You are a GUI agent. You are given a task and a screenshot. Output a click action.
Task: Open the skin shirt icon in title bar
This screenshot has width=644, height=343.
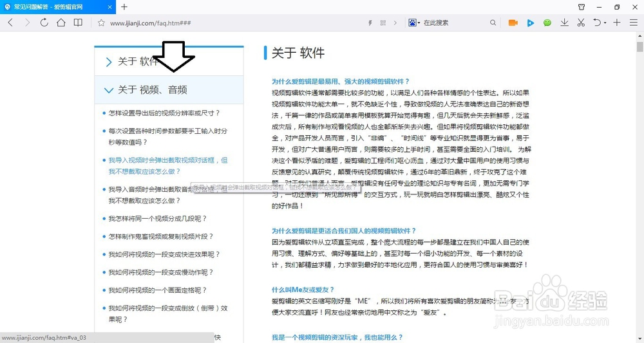[x=582, y=7]
